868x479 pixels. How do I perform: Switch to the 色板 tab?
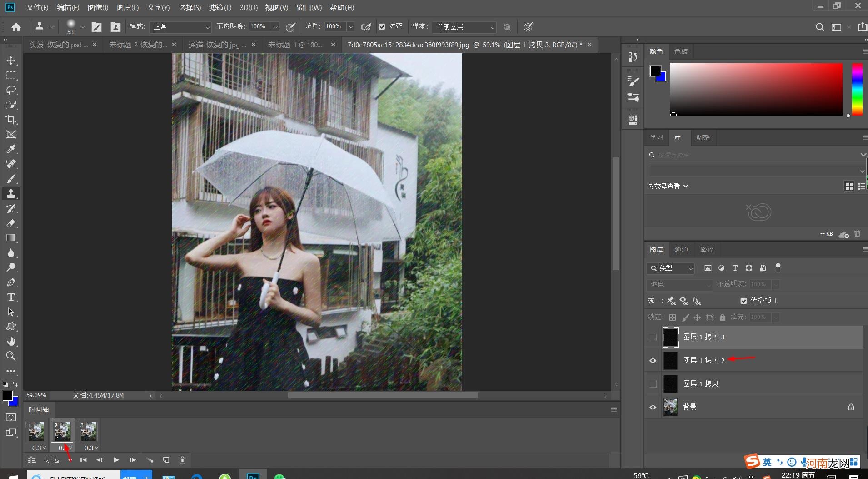click(x=681, y=51)
